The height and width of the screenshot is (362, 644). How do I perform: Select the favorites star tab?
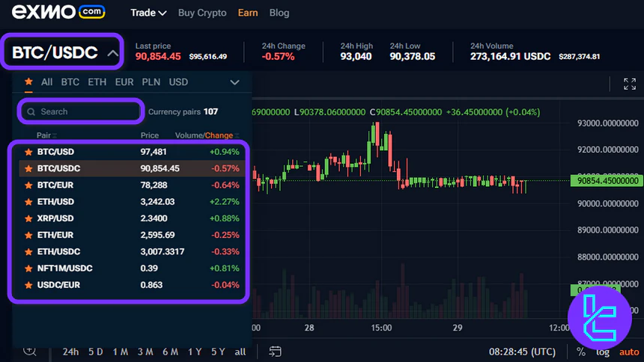[28, 82]
